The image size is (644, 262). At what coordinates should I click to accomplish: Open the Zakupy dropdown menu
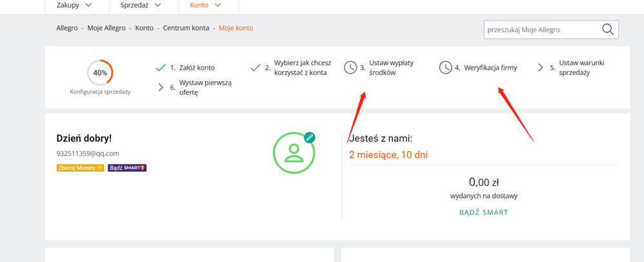pyautogui.click(x=74, y=5)
